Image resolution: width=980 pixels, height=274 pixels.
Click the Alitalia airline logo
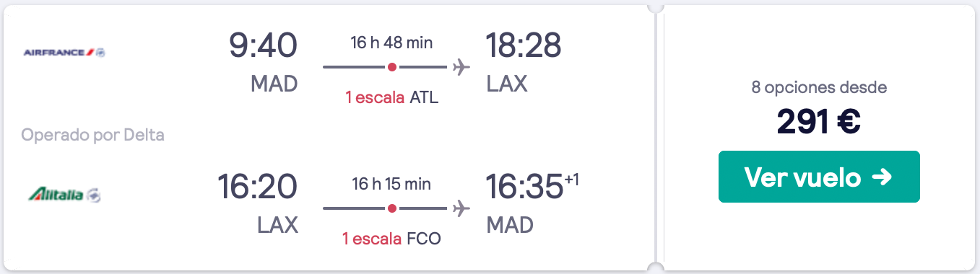click(x=64, y=195)
